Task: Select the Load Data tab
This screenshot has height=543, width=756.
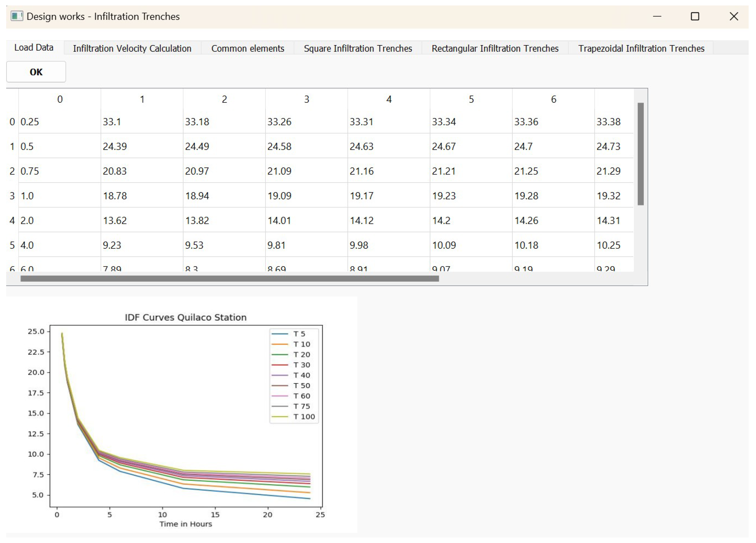Action: point(34,48)
